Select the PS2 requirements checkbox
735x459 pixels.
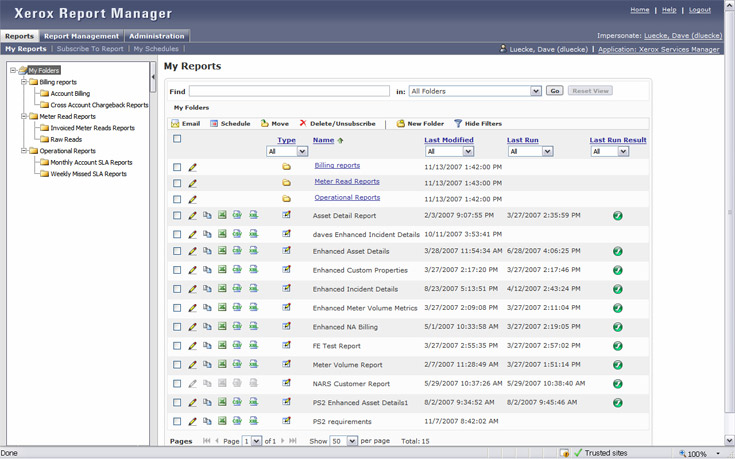177,421
